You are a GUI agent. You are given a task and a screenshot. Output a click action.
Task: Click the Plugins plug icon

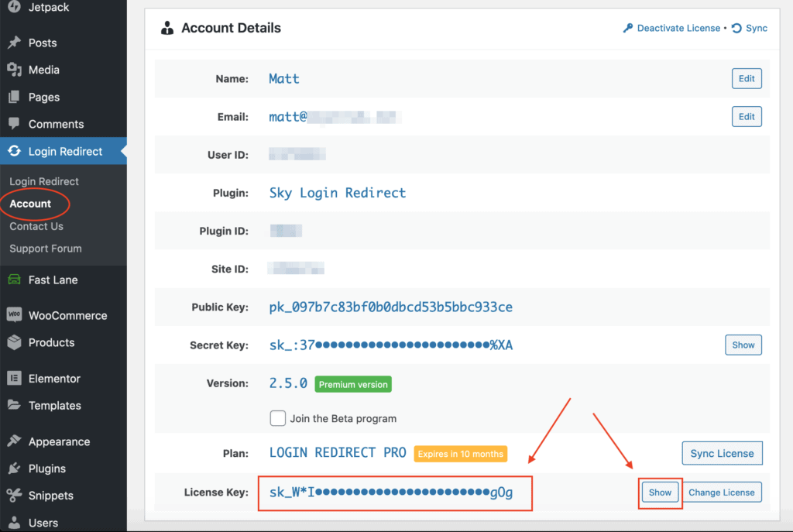pyautogui.click(x=14, y=469)
